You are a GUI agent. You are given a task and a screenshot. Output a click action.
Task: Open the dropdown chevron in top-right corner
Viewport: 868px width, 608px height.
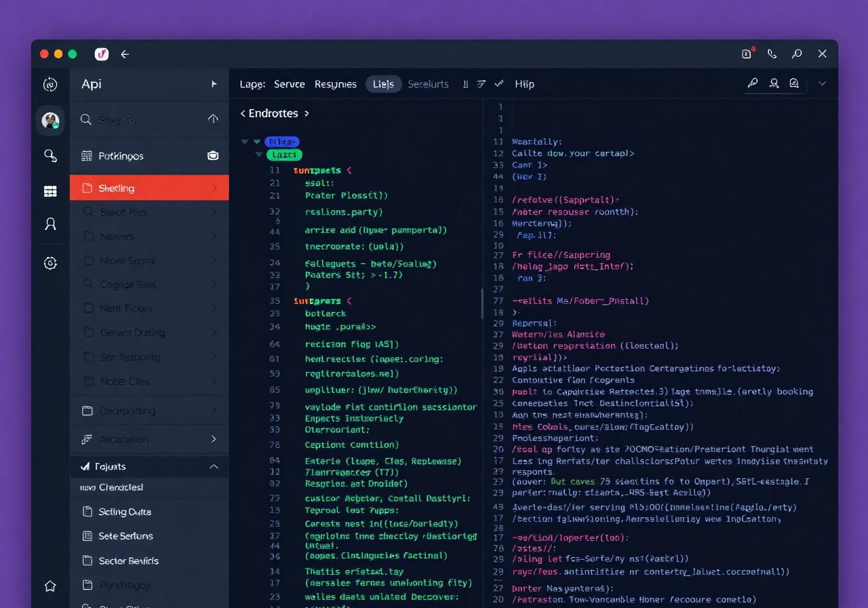coord(823,83)
